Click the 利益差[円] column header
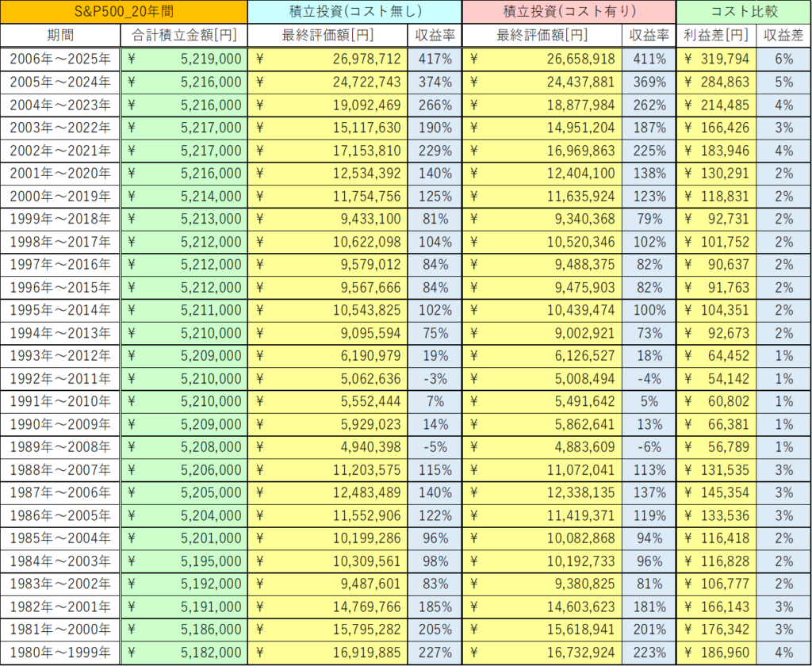Screen dimensions: 812x666 pos(716,36)
